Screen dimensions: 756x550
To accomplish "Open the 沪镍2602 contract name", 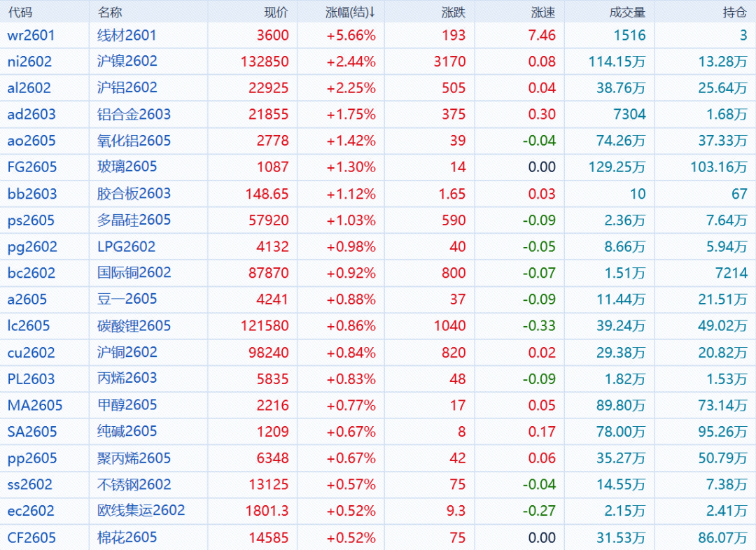I will pyautogui.click(x=127, y=62).
